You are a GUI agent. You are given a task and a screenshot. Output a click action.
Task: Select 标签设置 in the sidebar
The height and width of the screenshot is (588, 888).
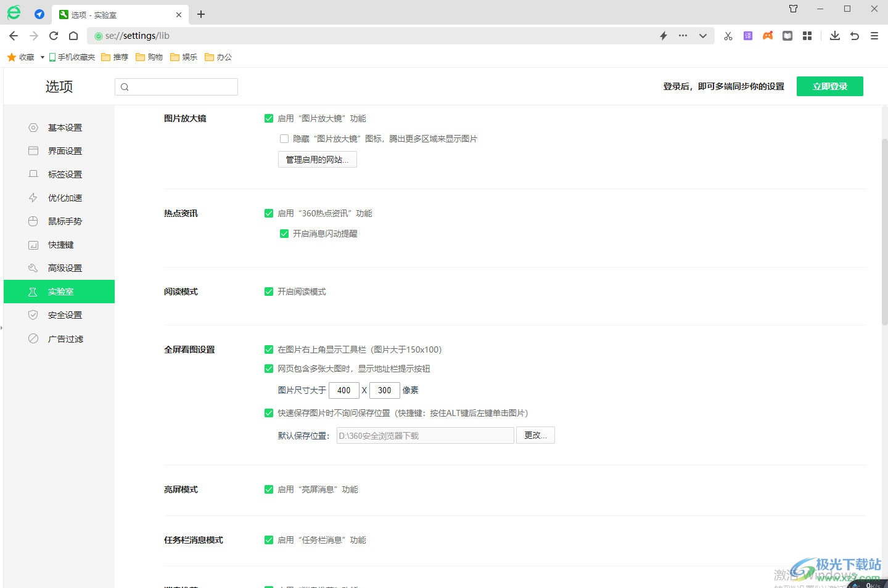click(59, 174)
